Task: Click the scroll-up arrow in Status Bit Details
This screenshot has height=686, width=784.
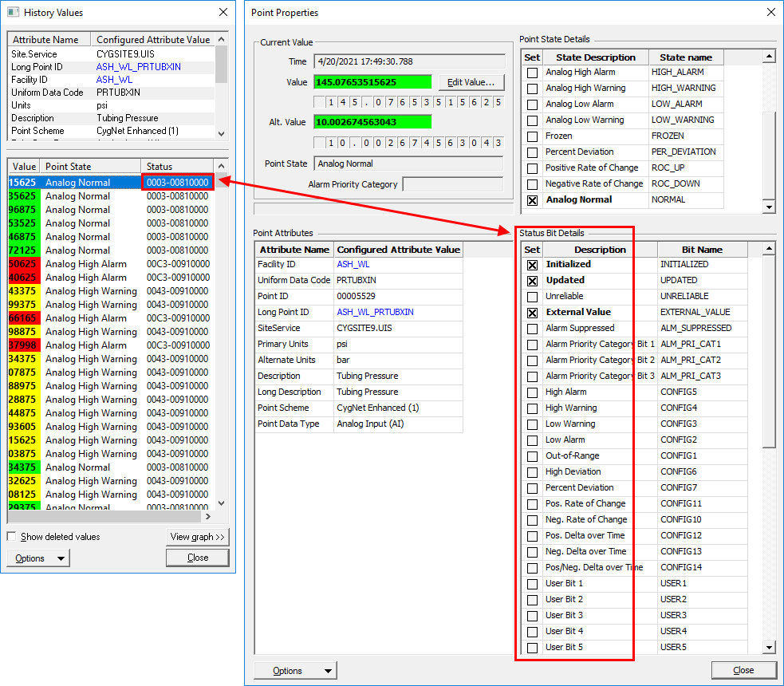Action: tap(769, 249)
